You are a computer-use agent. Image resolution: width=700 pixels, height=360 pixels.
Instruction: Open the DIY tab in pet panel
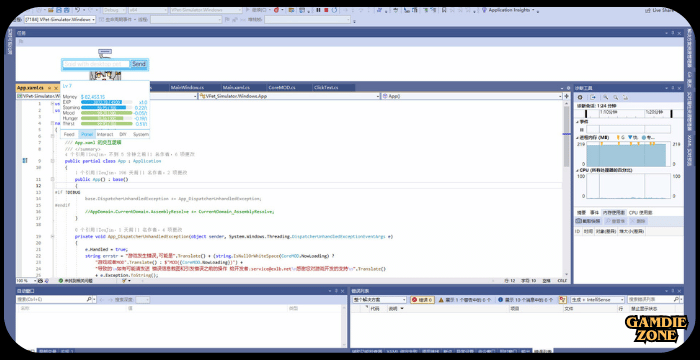[x=123, y=134]
